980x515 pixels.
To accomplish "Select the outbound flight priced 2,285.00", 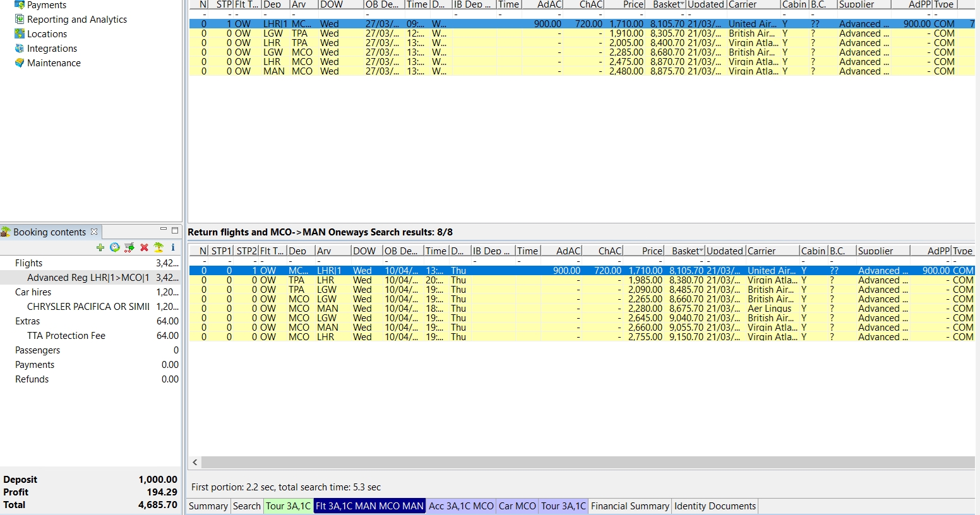I will tap(582, 52).
